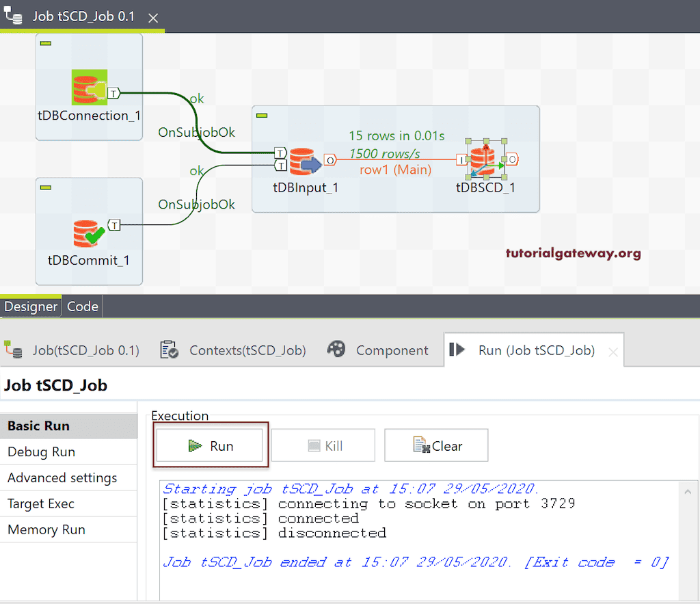Click the Job(tSCD_Job 0.1) tab icon

coord(15,350)
